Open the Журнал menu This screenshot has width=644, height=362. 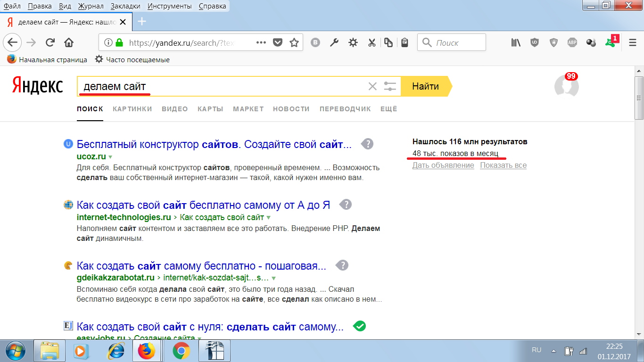[91, 6]
